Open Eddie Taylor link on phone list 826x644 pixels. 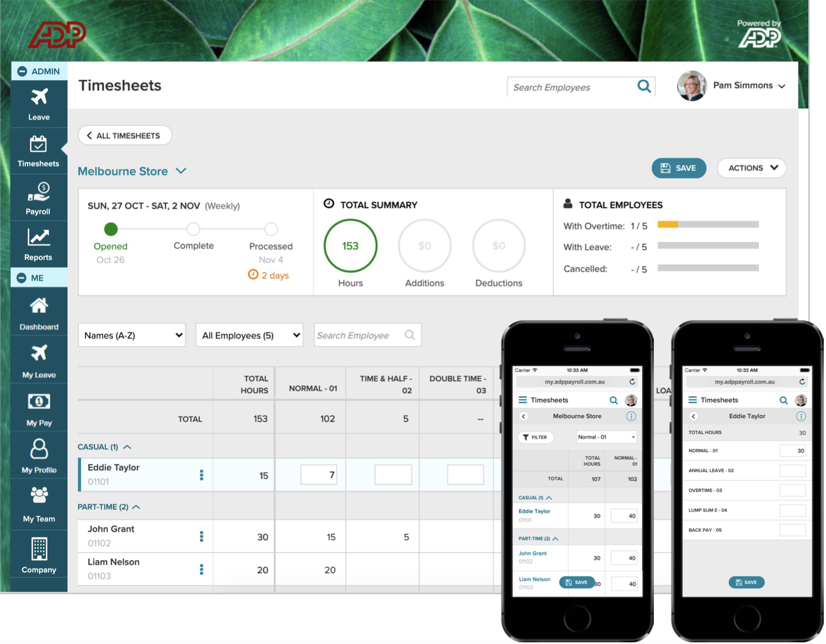tap(534, 512)
